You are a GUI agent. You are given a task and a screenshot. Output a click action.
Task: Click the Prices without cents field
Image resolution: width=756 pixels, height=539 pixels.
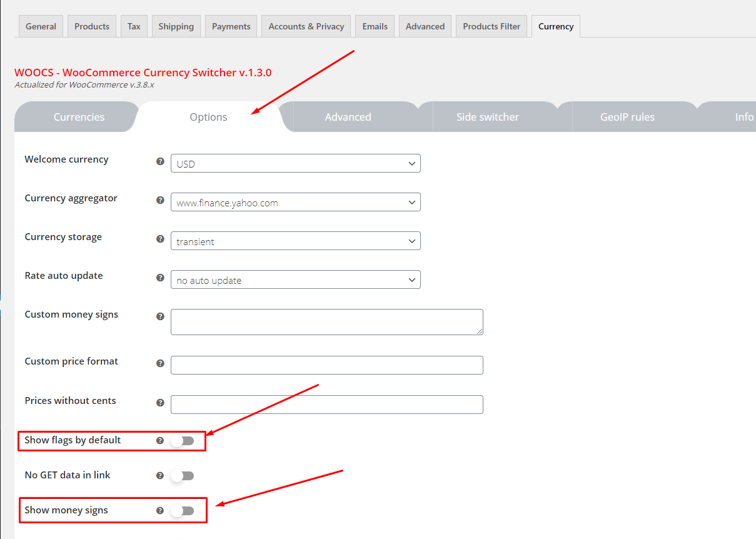327,405
